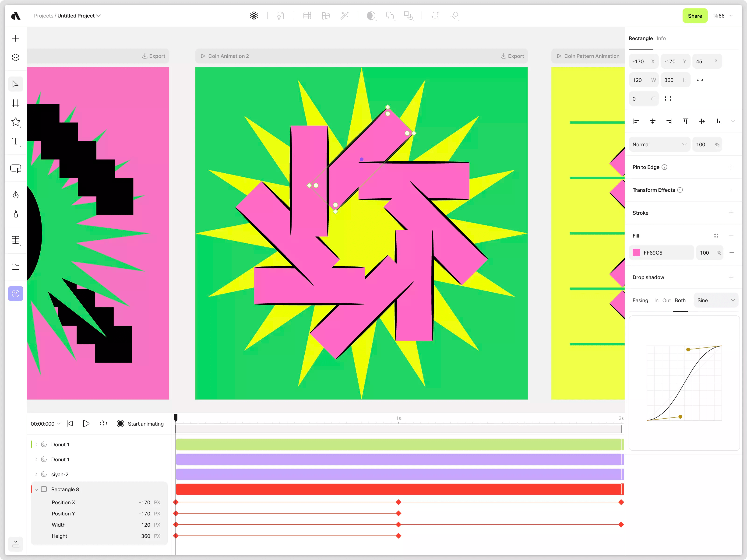747x560 pixels.
Task: Open the Normal blend mode dropdown
Action: click(659, 144)
